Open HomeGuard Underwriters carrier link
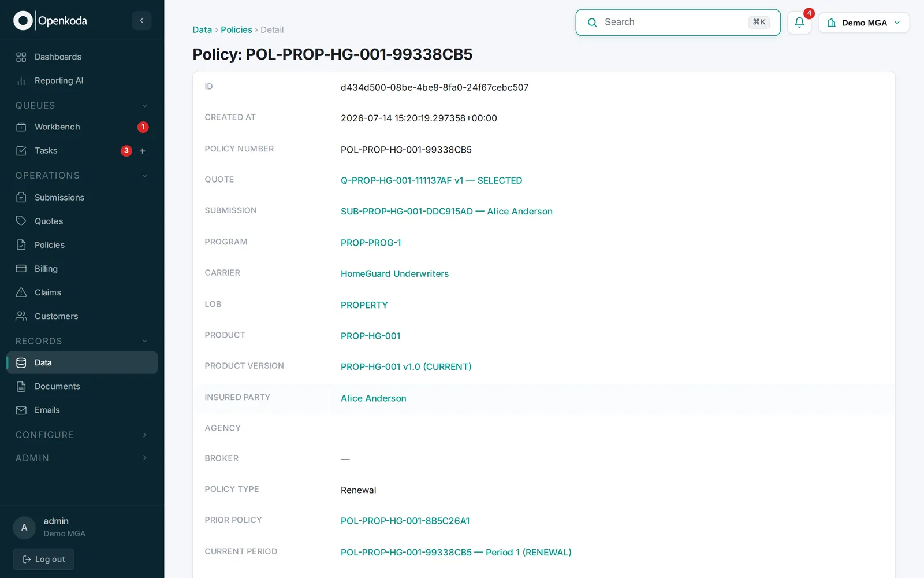Viewport: 924px width, 578px height. (x=394, y=274)
